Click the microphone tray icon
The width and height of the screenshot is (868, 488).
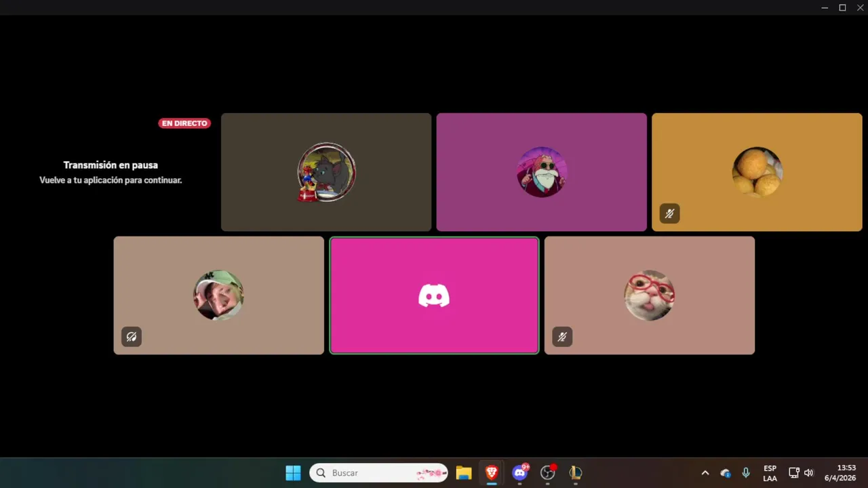(x=746, y=473)
